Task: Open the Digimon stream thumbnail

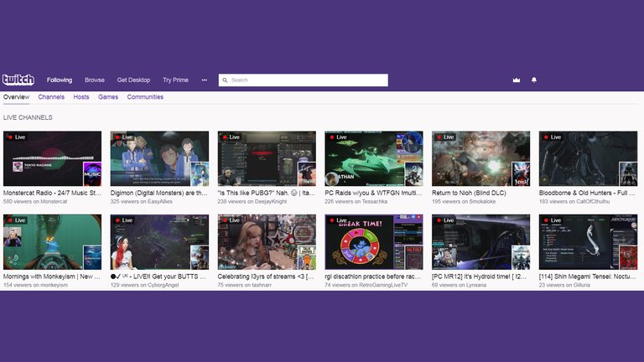Action: (159, 158)
